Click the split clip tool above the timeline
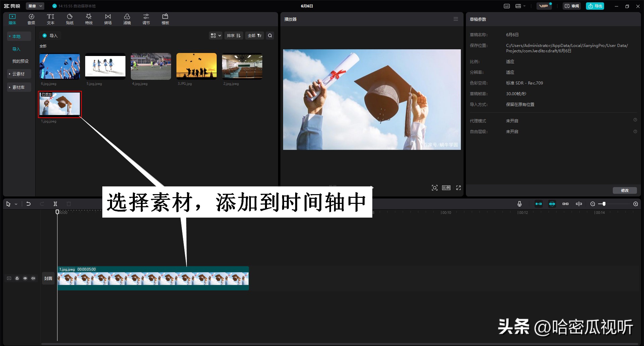Viewport: 644px width, 346px height. 55,204
